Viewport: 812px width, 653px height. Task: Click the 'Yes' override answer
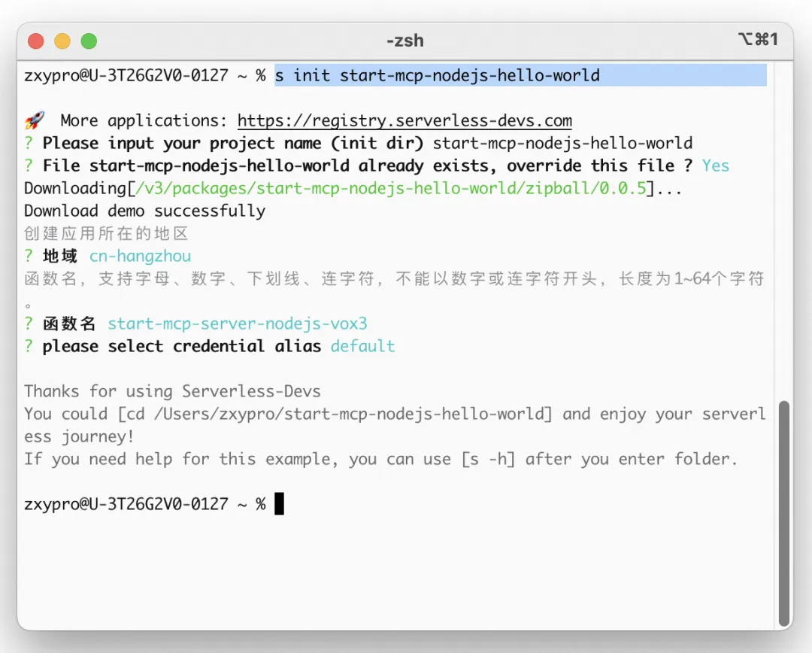pos(716,166)
